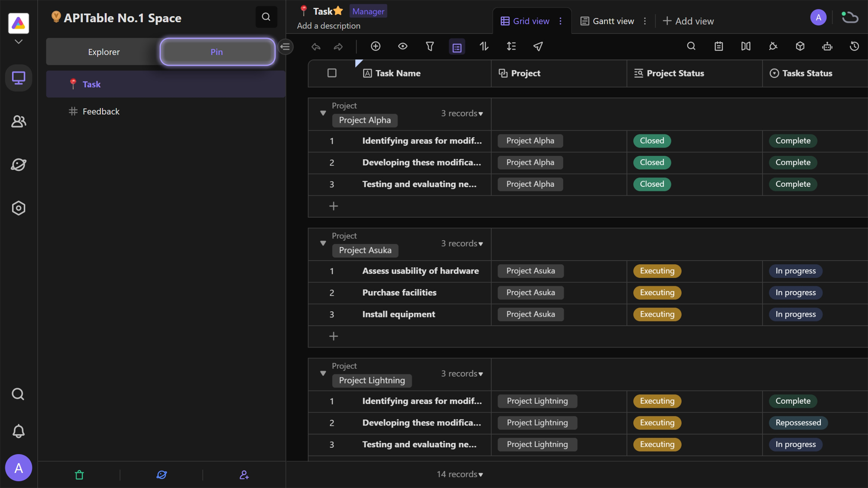Open notifications bell icon

pos(19,431)
